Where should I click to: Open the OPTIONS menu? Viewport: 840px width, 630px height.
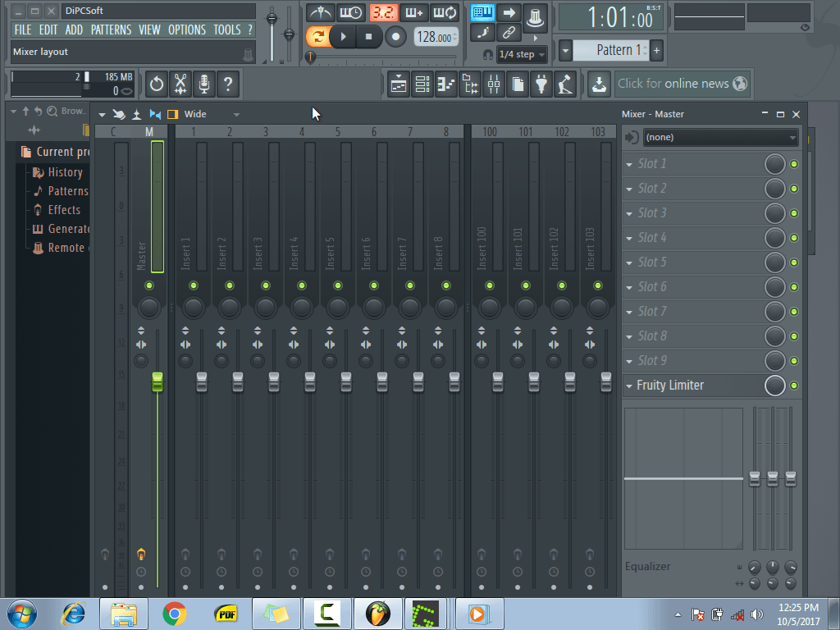click(x=187, y=30)
